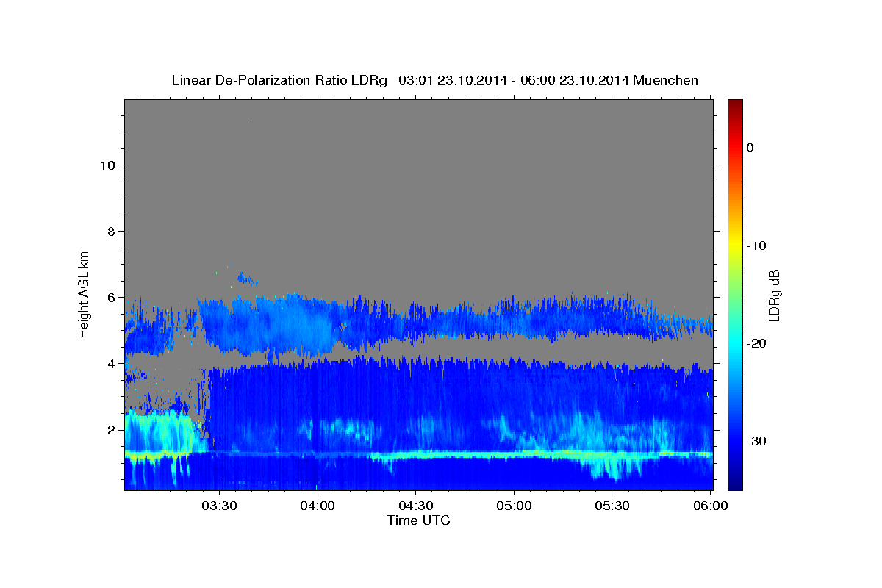Click the yellow section of the colorbar
This screenshot has height=588, width=882.
click(735, 246)
